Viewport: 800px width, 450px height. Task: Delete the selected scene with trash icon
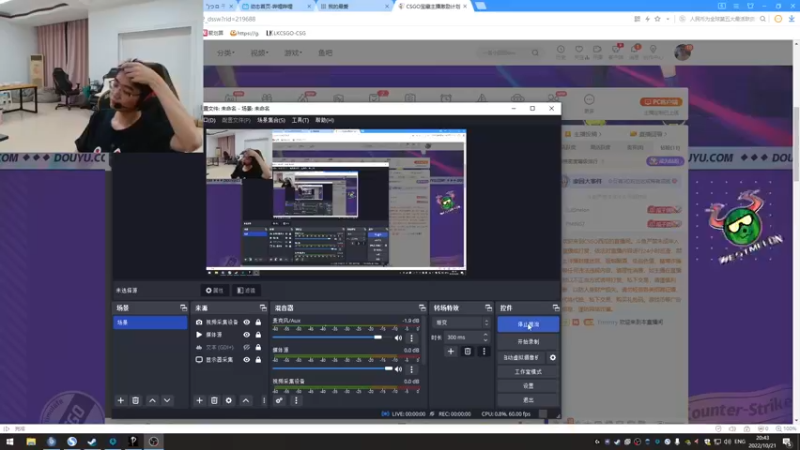136,401
